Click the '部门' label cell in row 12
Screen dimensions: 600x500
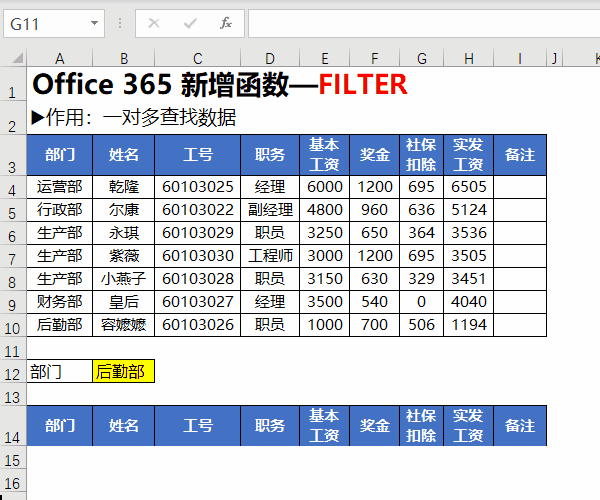pos(60,371)
